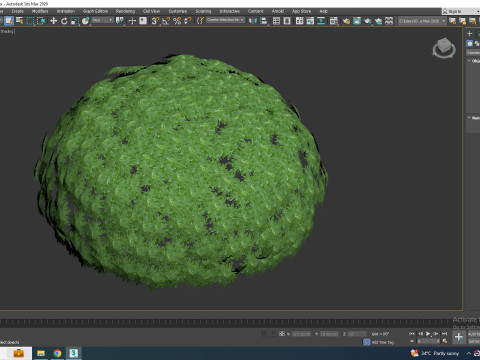Activate the Select and Rotate tool

pos(64,21)
